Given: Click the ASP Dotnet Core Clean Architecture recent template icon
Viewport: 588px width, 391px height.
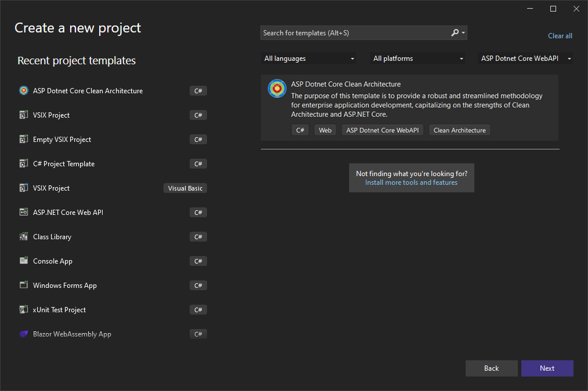Looking at the screenshot, I should [x=24, y=91].
